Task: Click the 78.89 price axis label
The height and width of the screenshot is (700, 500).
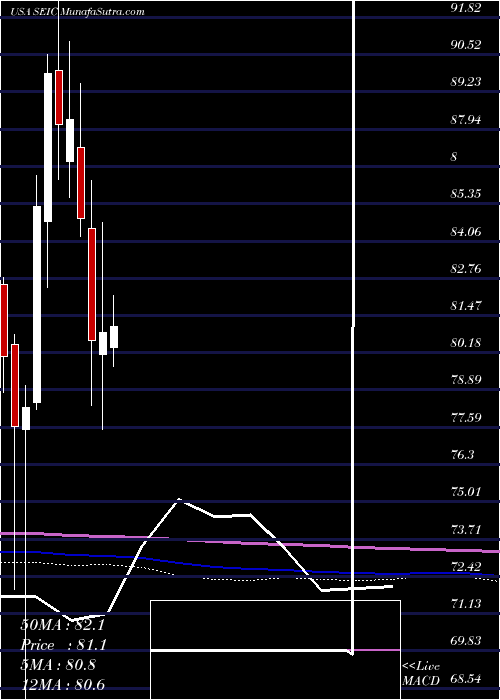Action: pyautogui.click(x=467, y=381)
